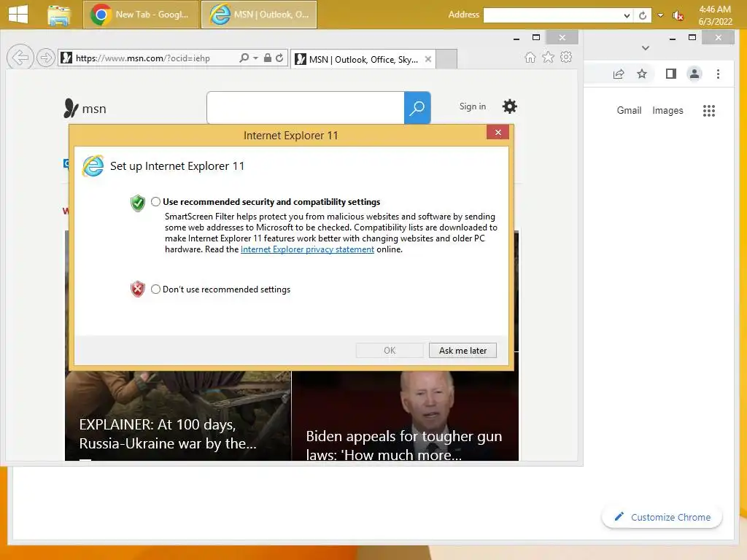
Task: Open the taskbar clock and date
Action: [715, 15]
